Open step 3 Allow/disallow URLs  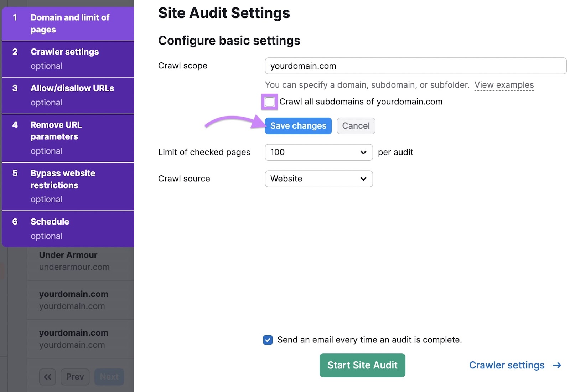click(68, 95)
